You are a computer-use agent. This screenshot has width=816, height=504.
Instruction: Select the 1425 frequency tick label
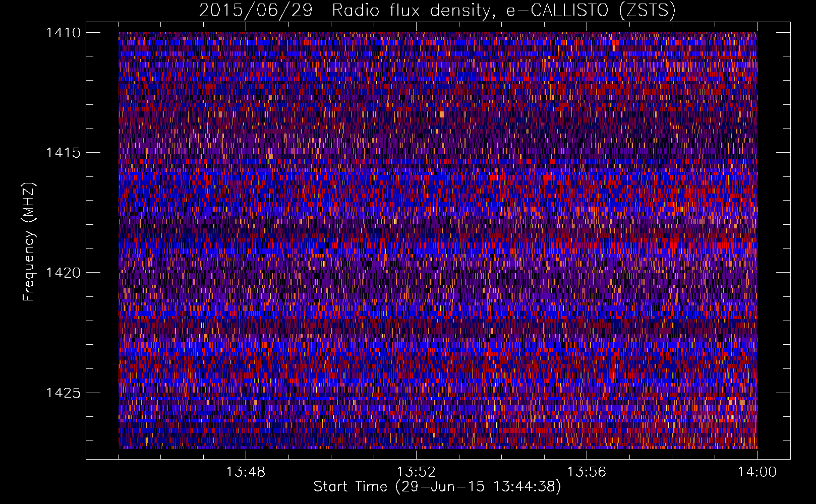[63, 393]
